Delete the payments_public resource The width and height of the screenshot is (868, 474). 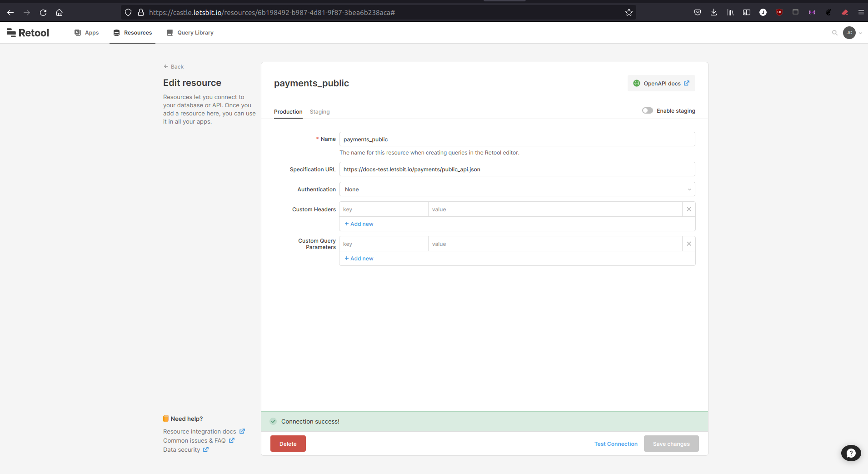(x=288, y=444)
